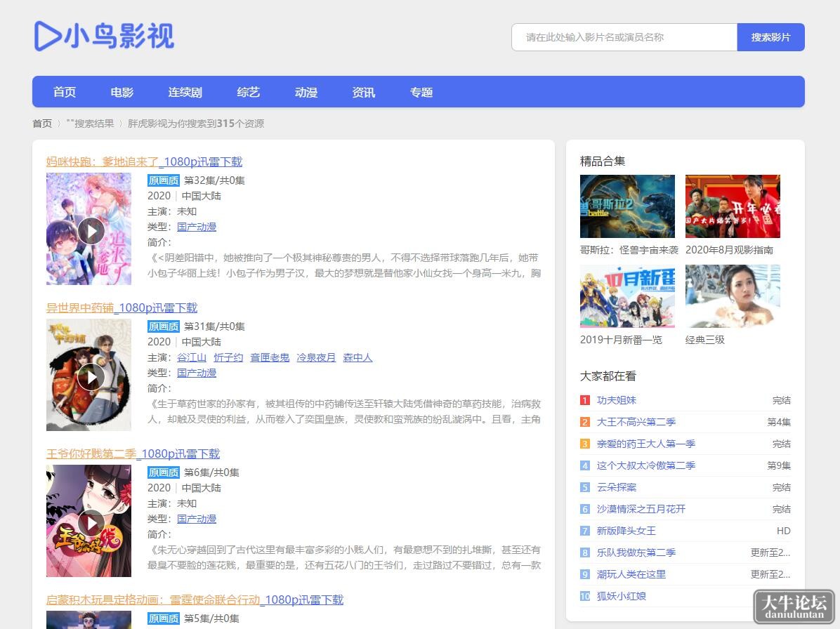Play the 妈咪快跑 poster play button
This screenshot has height=629, width=840.
point(91,231)
